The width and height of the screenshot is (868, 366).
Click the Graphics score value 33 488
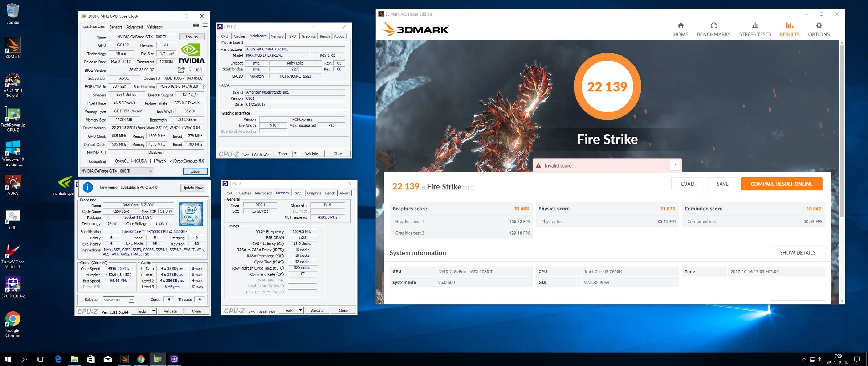coord(521,209)
